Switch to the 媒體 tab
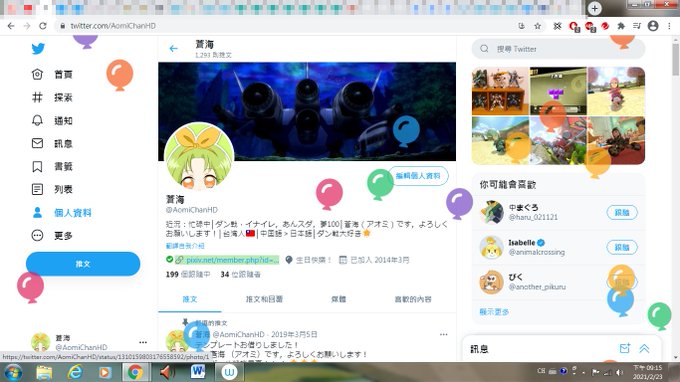 click(x=339, y=299)
